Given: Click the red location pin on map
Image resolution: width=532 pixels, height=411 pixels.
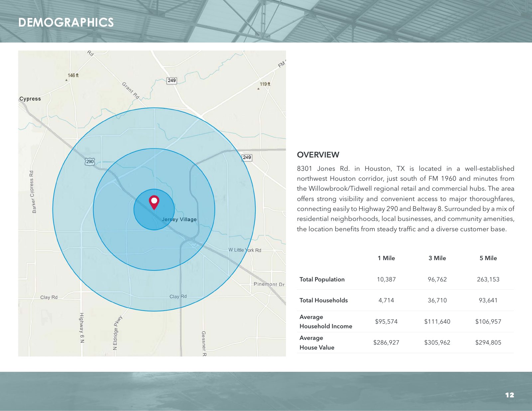Looking at the screenshot, I should (x=154, y=202).
